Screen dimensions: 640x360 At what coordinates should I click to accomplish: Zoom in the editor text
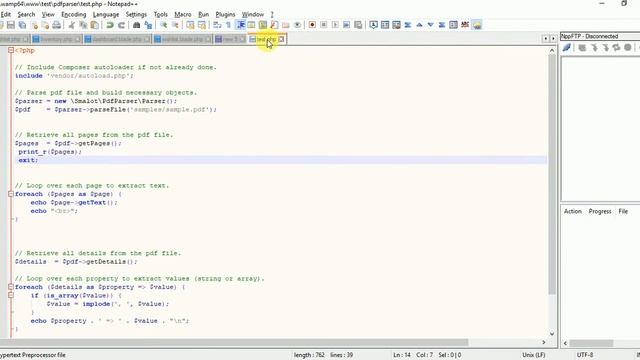[x=164, y=25]
